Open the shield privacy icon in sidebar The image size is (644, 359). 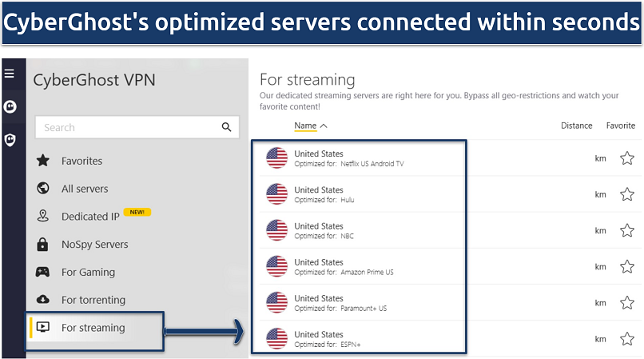click(x=10, y=140)
